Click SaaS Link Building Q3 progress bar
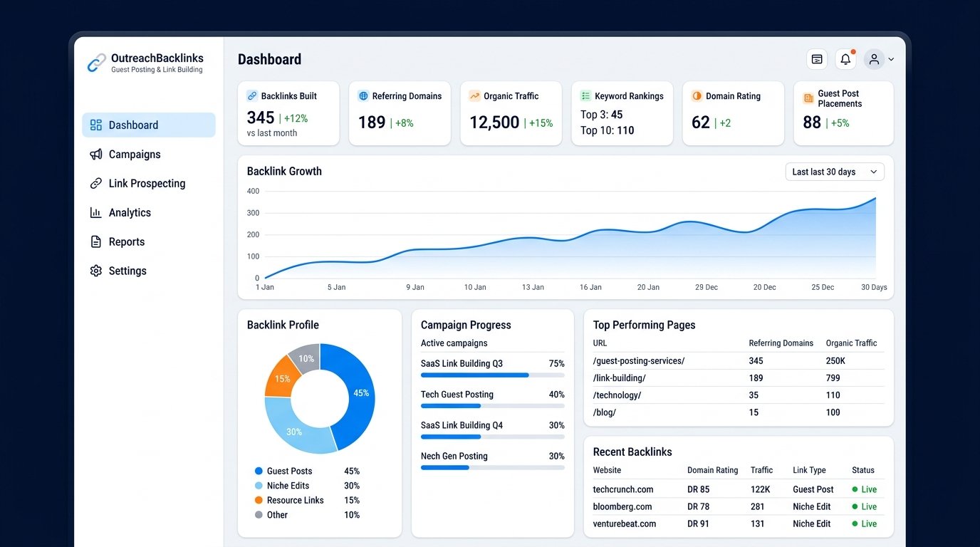The width and height of the screenshot is (980, 547). coord(493,375)
